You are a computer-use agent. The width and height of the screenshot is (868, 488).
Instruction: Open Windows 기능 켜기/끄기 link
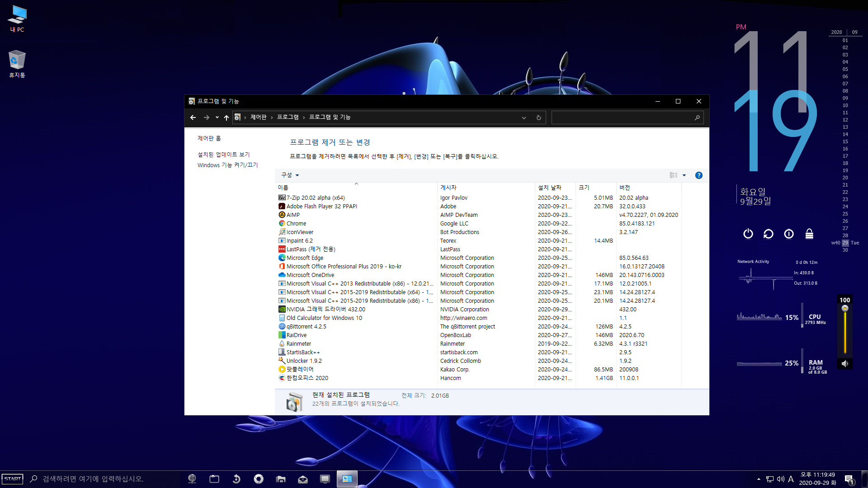227,165
